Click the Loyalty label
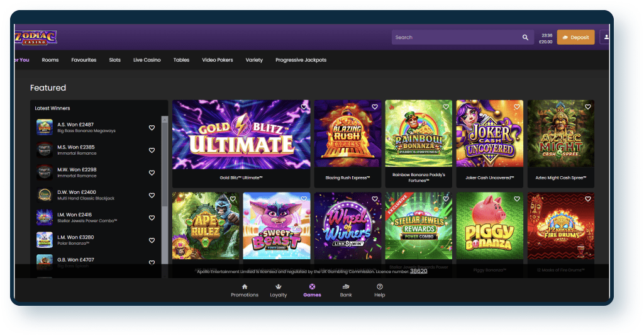Screen dimensions: 644x336 pyautogui.click(x=279, y=295)
